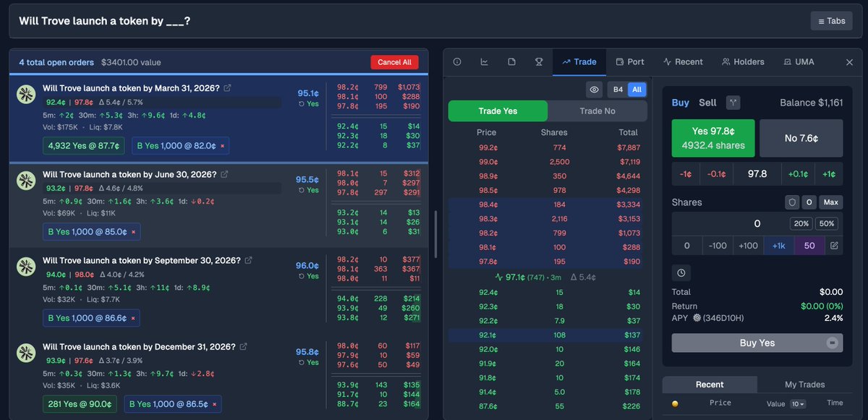
Task: Click the +1k shares button
Action: 779,246
